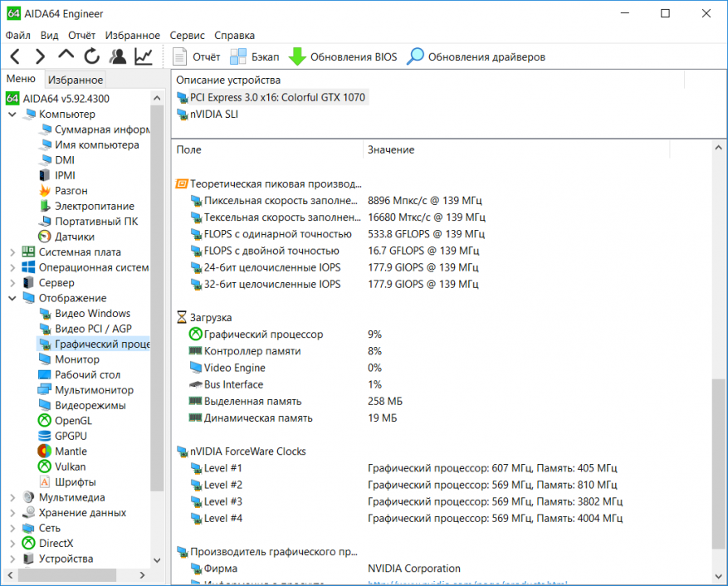Select the Video Engine load row
The image size is (728, 586).
[286, 368]
